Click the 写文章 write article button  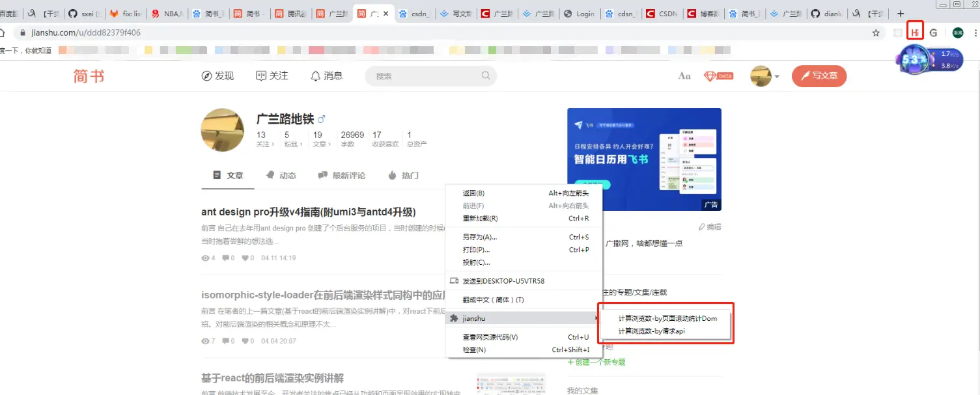coord(819,76)
